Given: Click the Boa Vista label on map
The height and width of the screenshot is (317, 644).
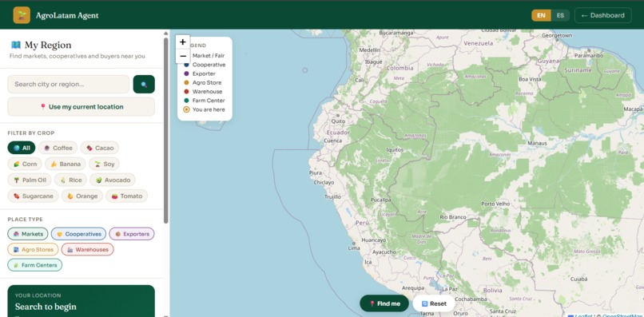Looking at the screenshot, I should [530, 79].
